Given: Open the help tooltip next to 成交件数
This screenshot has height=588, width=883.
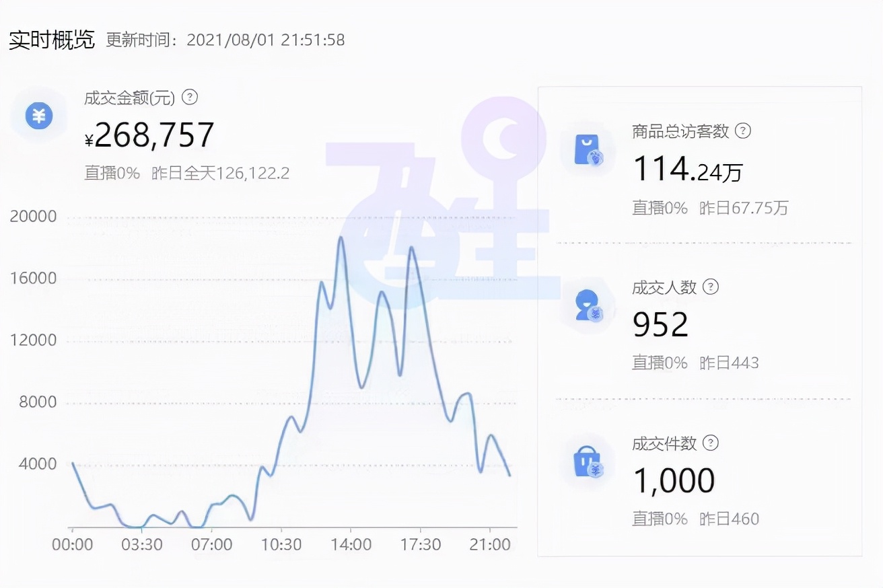Looking at the screenshot, I should [x=711, y=443].
